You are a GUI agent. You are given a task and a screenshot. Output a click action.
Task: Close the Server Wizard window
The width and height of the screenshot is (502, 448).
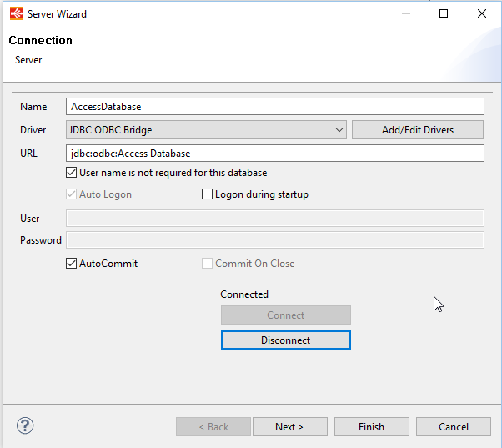tap(482, 13)
